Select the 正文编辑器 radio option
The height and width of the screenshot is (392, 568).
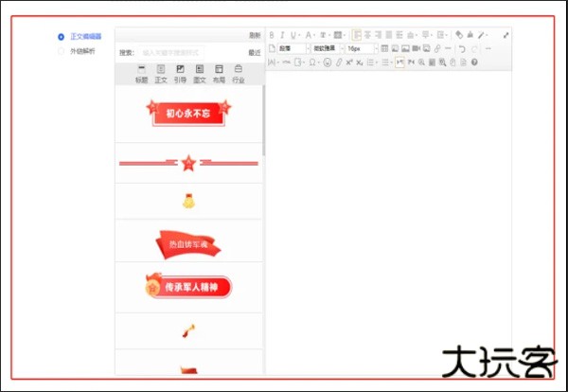pyautogui.click(x=62, y=37)
